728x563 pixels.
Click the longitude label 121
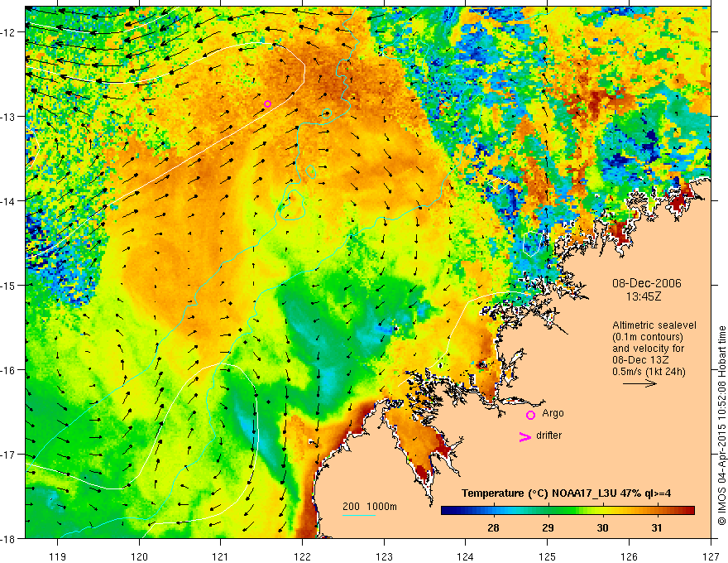(221, 556)
